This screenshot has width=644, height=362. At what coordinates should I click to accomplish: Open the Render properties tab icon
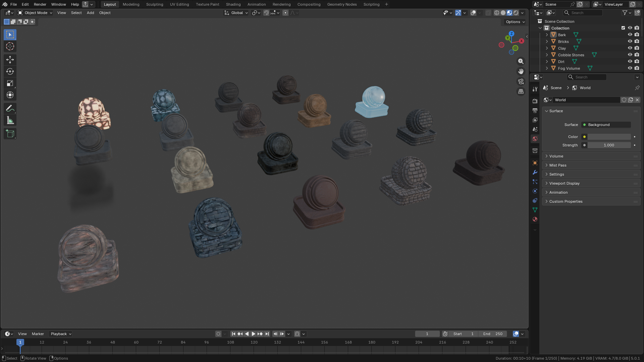pos(535,101)
